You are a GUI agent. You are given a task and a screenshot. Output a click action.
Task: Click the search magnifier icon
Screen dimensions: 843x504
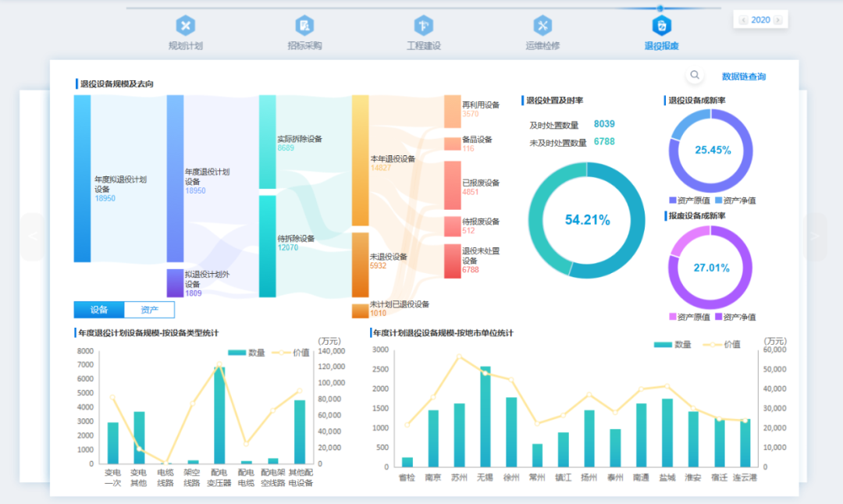[694, 75]
